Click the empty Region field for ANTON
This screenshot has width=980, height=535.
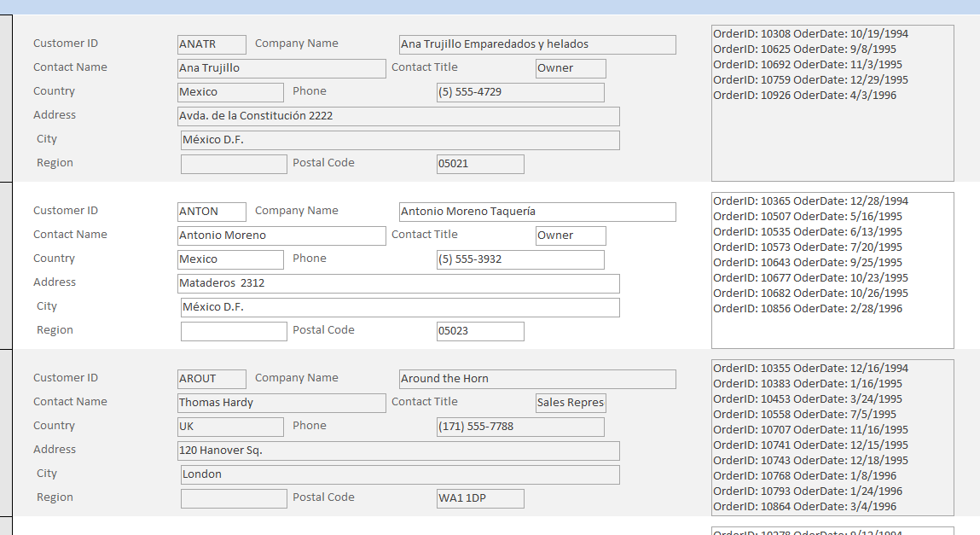tap(234, 331)
